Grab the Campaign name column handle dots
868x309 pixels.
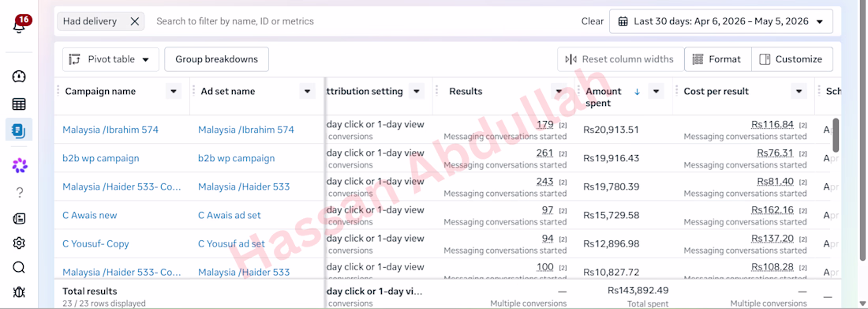point(58,91)
